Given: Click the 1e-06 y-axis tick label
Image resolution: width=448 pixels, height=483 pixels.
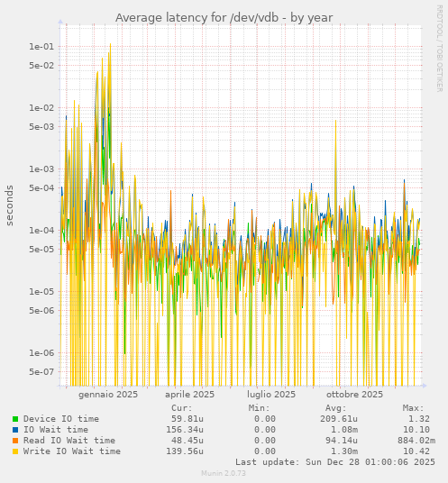Looking at the screenshot, I should [x=41, y=352].
